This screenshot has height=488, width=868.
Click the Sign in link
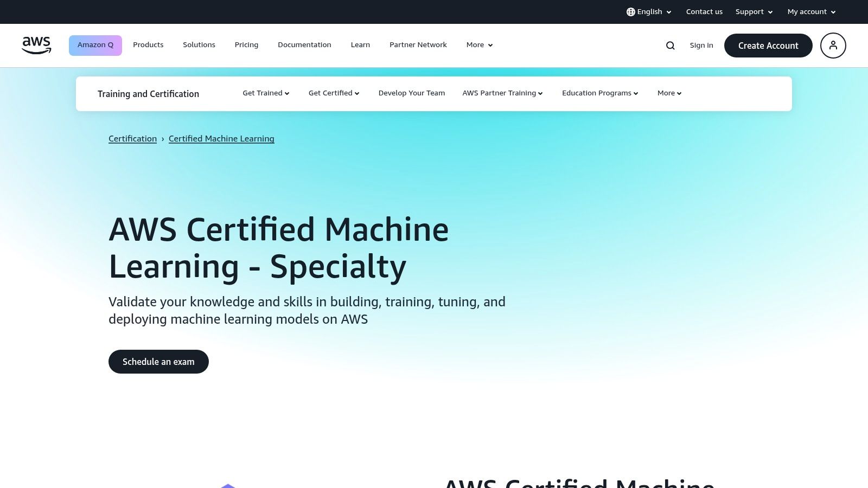[701, 46]
